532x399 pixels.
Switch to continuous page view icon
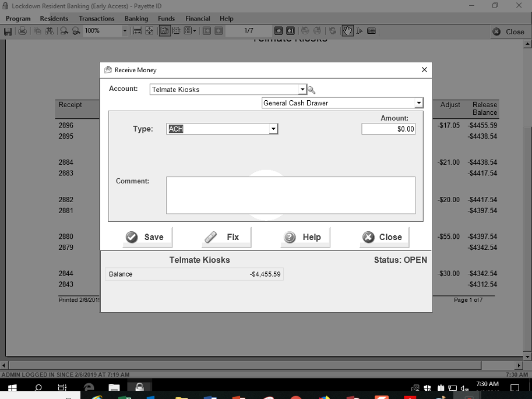pyautogui.click(x=177, y=31)
